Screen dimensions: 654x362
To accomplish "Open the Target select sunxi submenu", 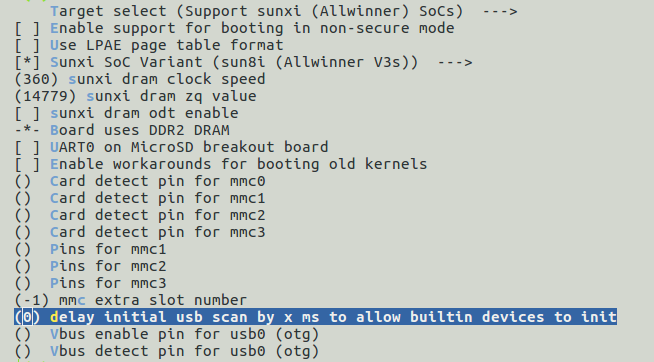I will click(284, 11).
